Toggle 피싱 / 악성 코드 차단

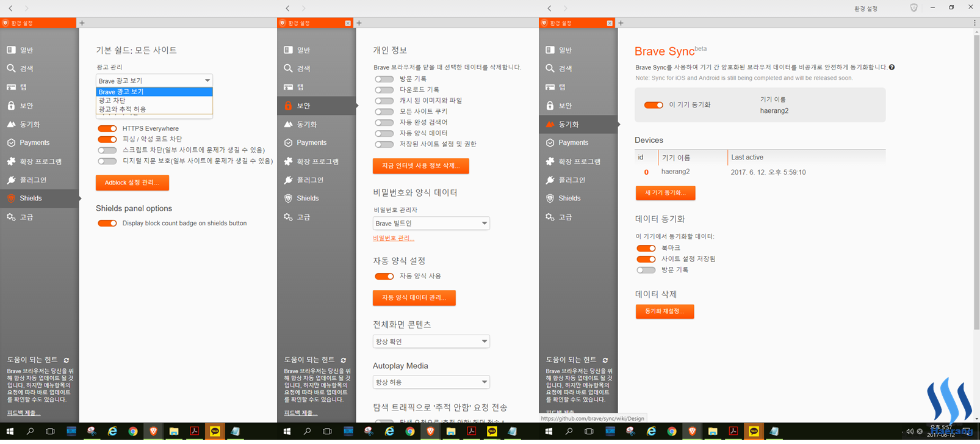(107, 139)
